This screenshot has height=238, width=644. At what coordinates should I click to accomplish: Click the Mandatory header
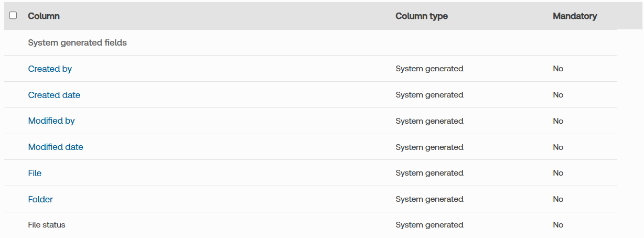574,16
